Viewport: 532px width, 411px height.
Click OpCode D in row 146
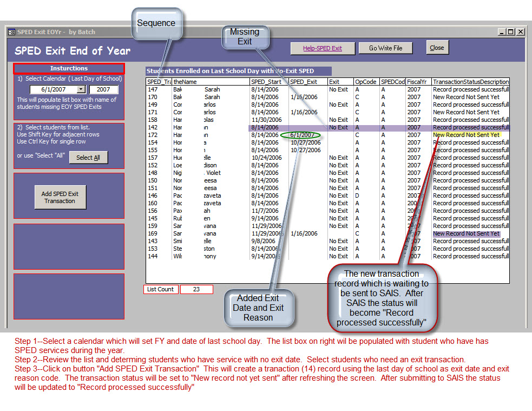(357, 196)
